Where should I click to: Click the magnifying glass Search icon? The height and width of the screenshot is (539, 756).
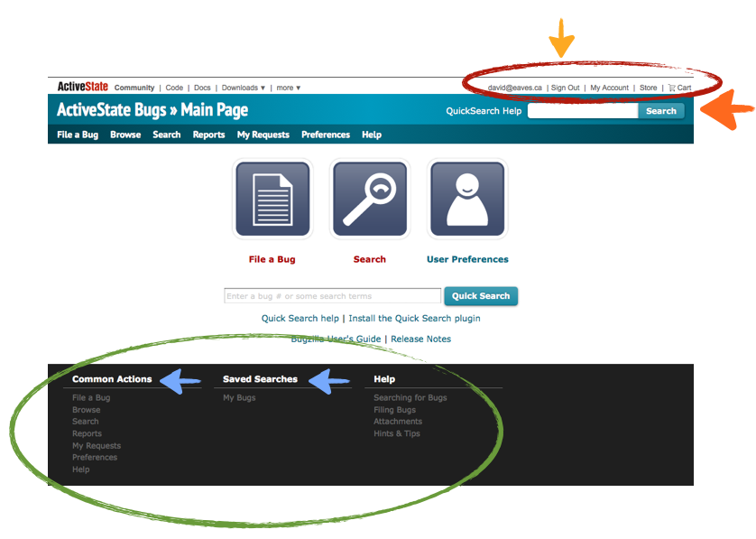370,200
